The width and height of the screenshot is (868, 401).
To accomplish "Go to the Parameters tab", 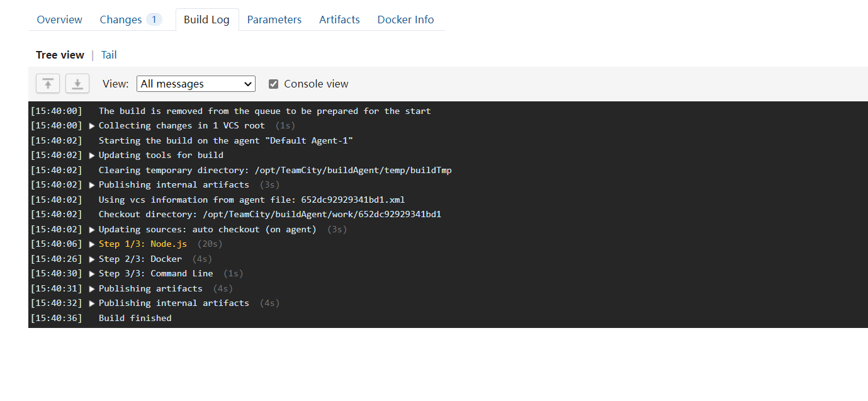I will pyautogui.click(x=274, y=20).
